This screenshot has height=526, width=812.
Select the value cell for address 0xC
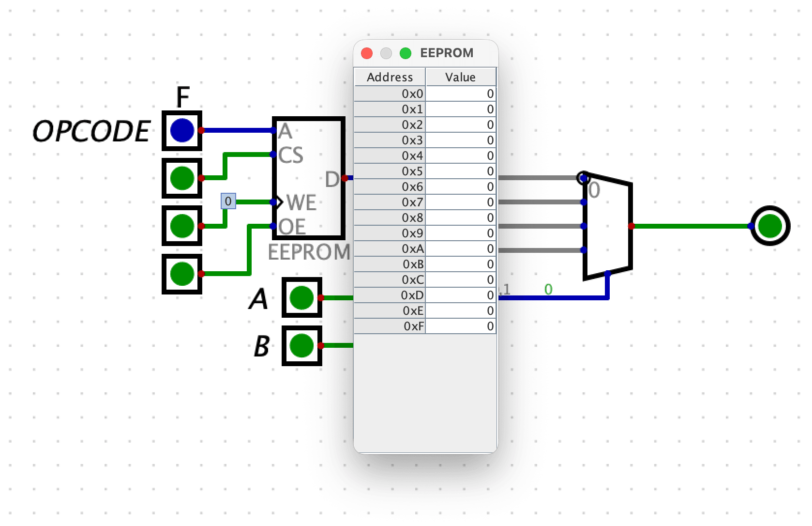pos(461,279)
